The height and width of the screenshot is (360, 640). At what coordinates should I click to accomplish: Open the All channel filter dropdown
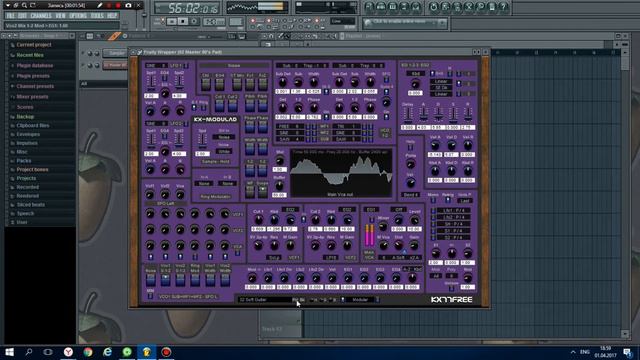104,84
